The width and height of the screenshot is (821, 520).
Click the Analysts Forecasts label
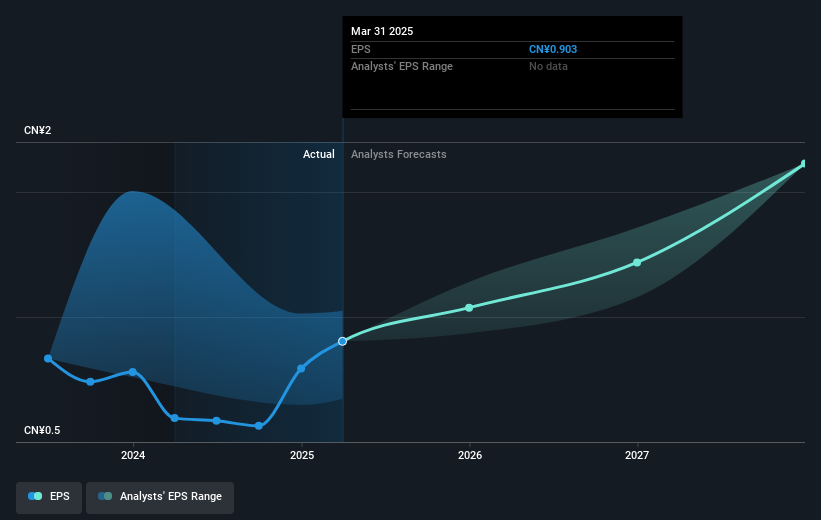coord(398,154)
